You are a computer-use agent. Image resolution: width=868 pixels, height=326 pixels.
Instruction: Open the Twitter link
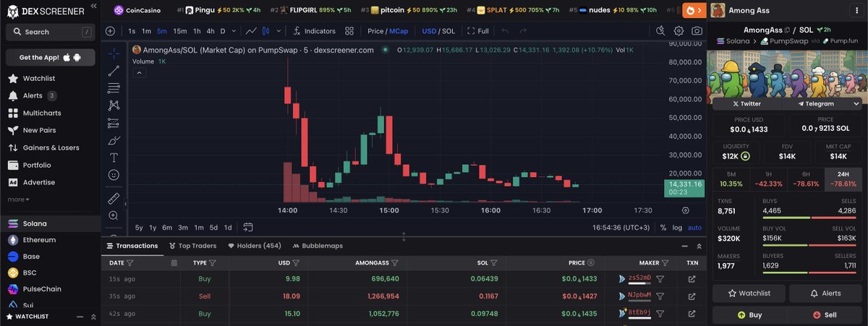[x=746, y=104]
